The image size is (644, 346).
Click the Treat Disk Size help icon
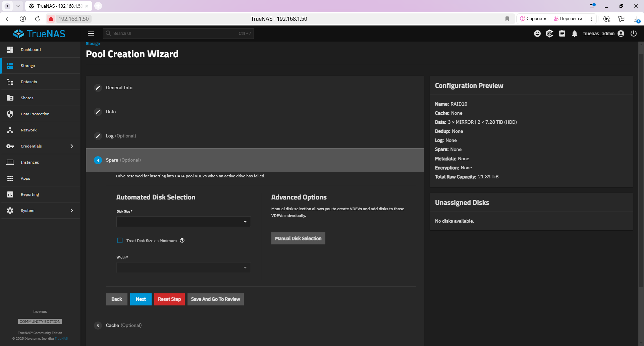[182, 240]
